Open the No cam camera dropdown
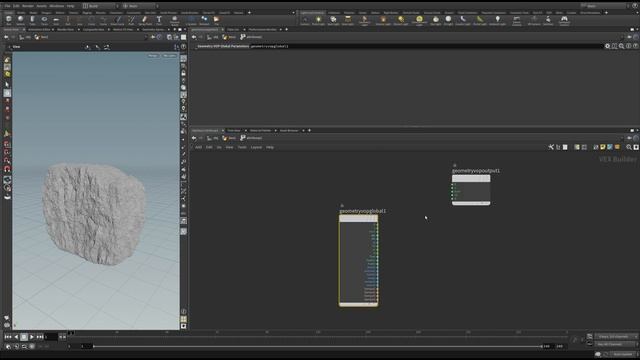 (169, 55)
